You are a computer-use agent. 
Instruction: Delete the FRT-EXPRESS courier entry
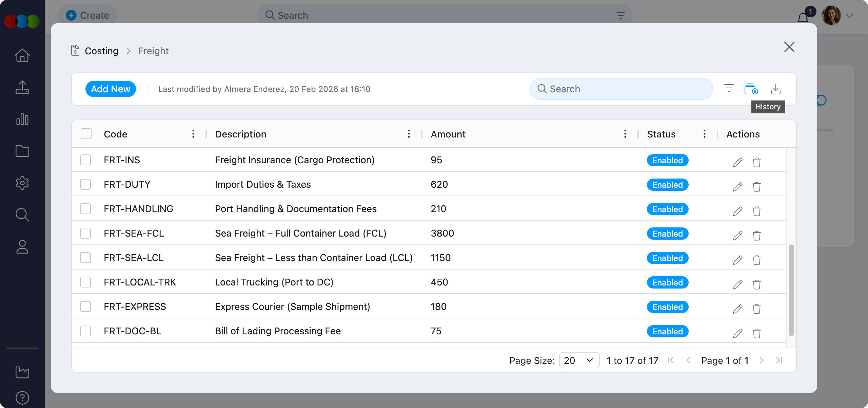(756, 309)
